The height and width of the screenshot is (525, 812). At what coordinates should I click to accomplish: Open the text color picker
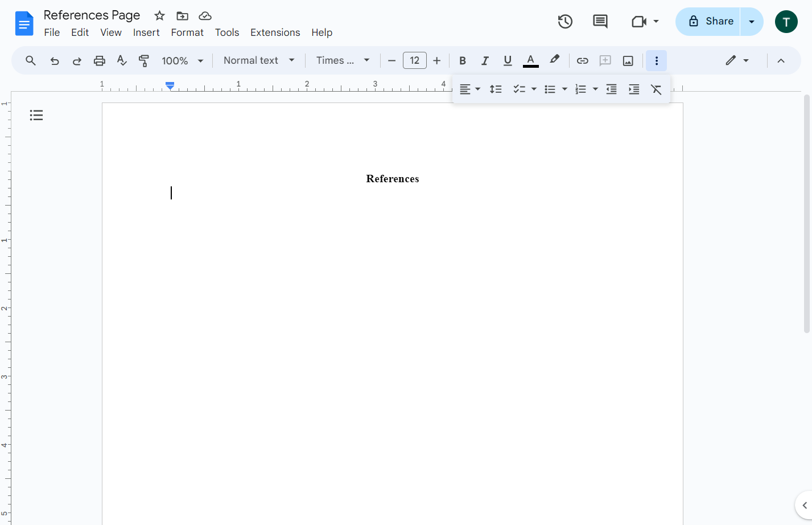[530, 61]
